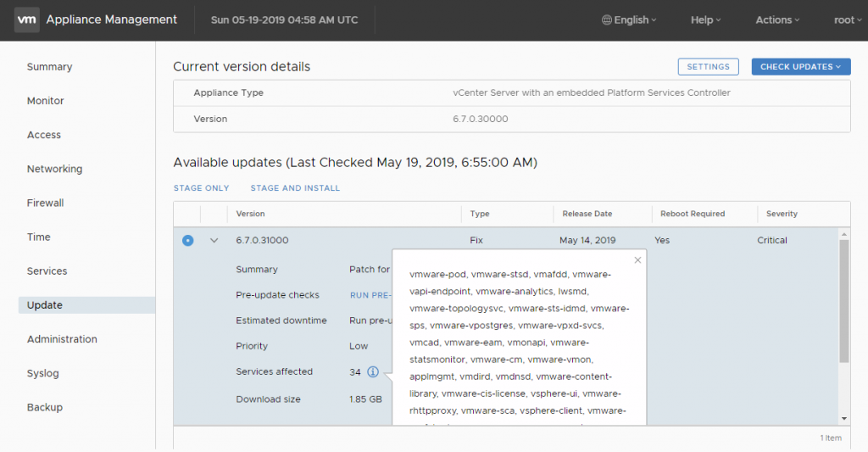Image resolution: width=868 pixels, height=452 pixels.
Task: Click the Type column header
Action: pyautogui.click(x=480, y=214)
